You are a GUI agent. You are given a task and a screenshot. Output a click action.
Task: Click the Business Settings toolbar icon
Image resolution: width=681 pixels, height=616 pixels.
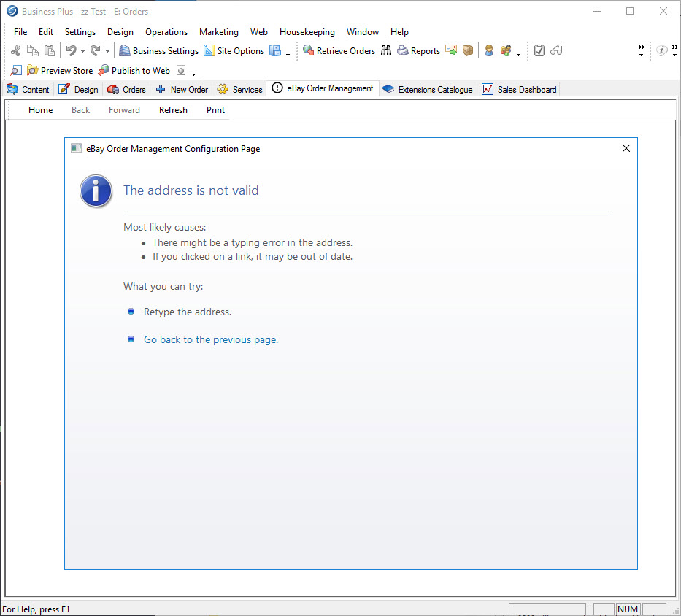click(125, 51)
